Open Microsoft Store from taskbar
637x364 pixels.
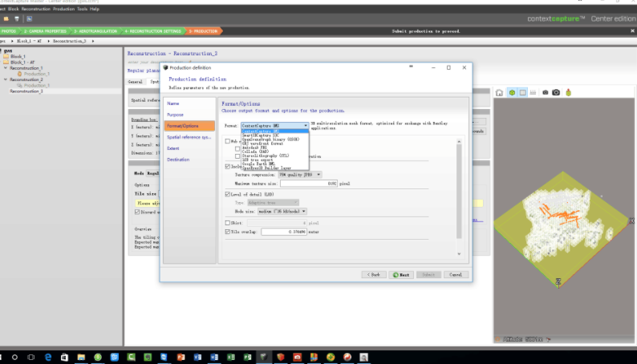[x=65, y=357]
